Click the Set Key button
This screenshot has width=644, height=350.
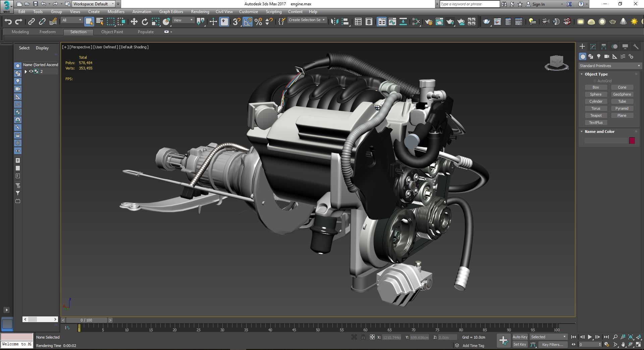[x=520, y=344]
